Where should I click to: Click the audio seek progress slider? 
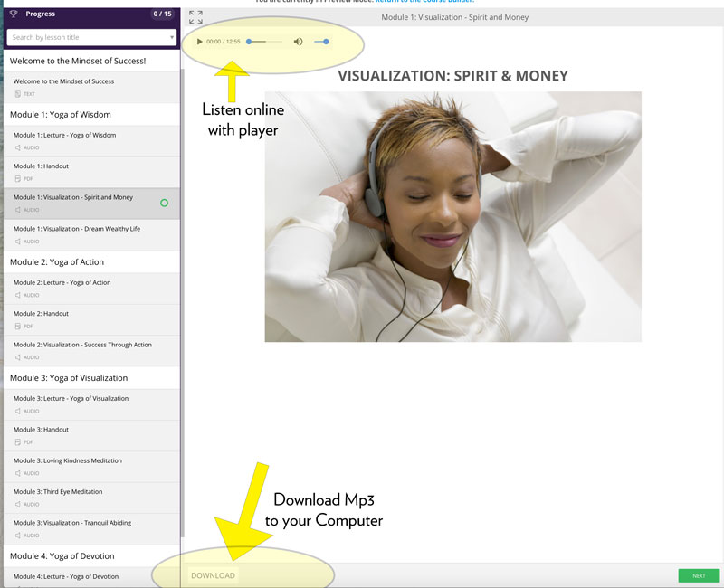(x=264, y=42)
